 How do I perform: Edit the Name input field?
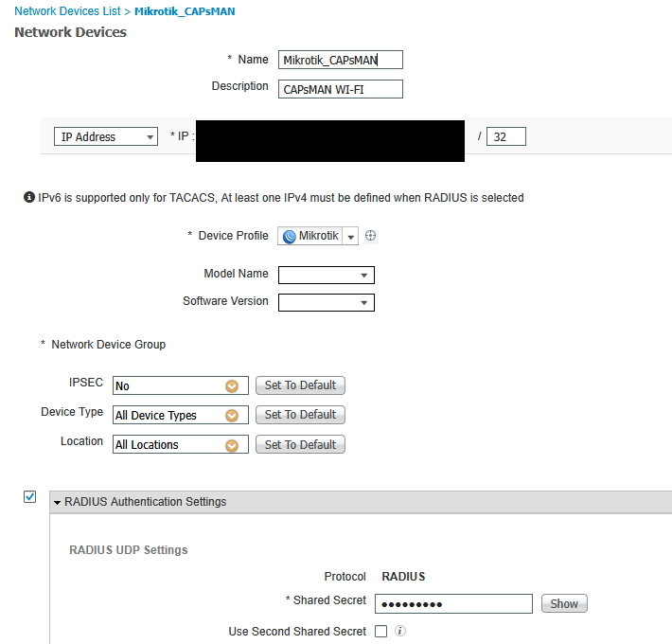coord(341,60)
